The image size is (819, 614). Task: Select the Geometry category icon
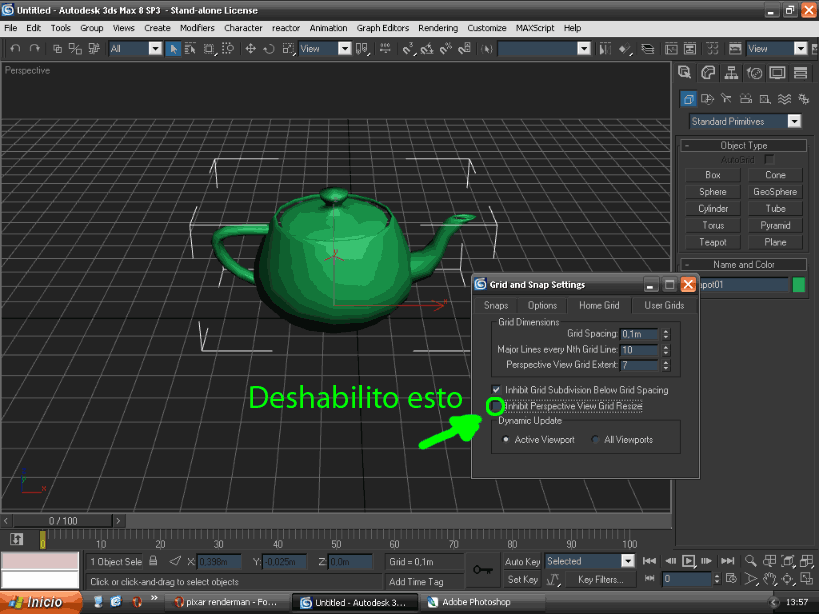click(x=688, y=99)
